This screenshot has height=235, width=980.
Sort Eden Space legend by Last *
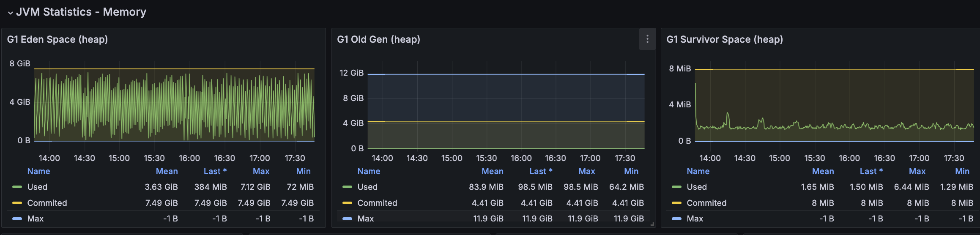(x=215, y=171)
